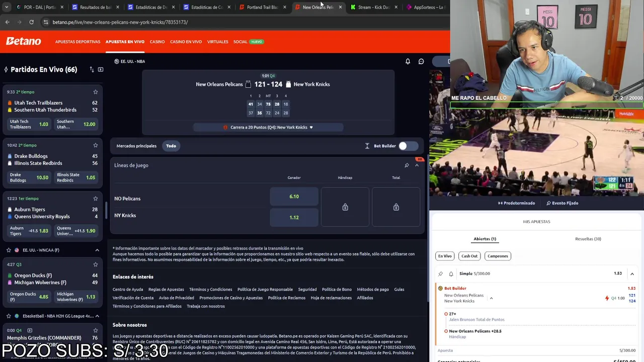Open Evento Fijado option
The height and width of the screenshot is (362, 644).
562,203
